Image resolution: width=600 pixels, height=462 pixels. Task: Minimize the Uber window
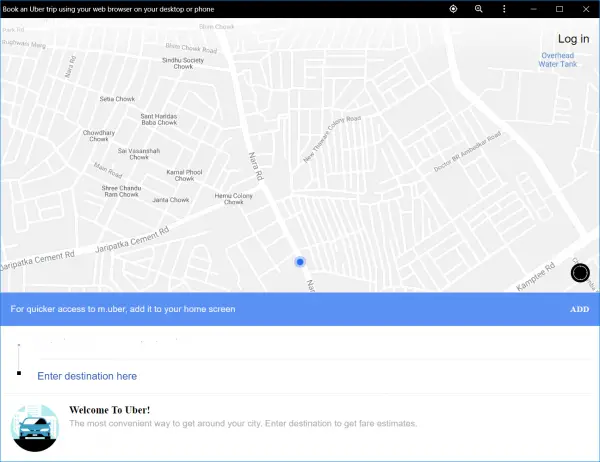[533, 9]
